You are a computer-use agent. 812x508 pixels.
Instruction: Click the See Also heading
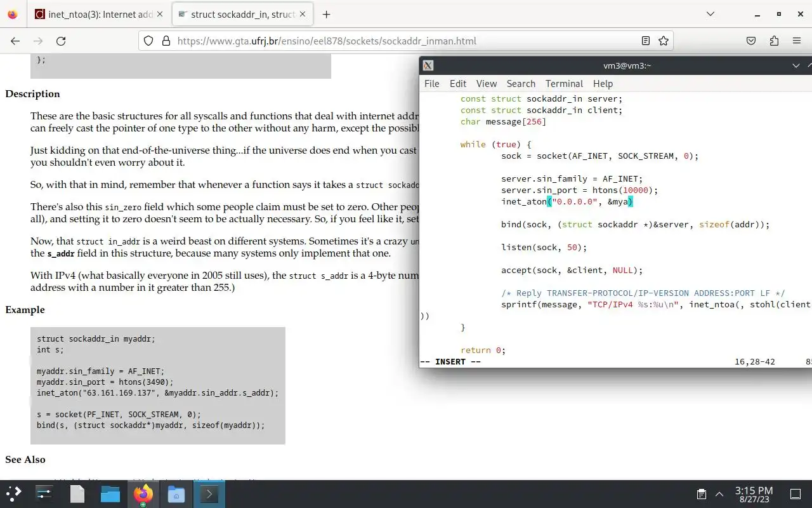pos(25,459)
